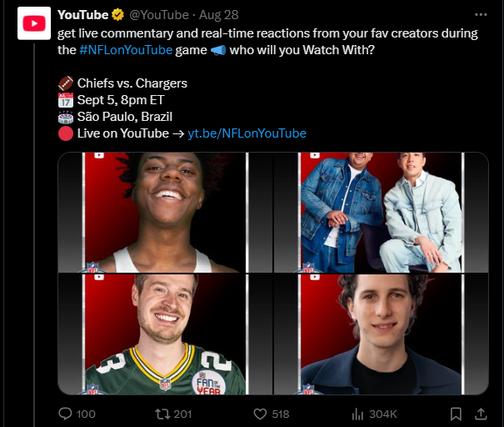The image size is (504, 427).
Task: Open the YouTube display name profile
Action: 83,15
